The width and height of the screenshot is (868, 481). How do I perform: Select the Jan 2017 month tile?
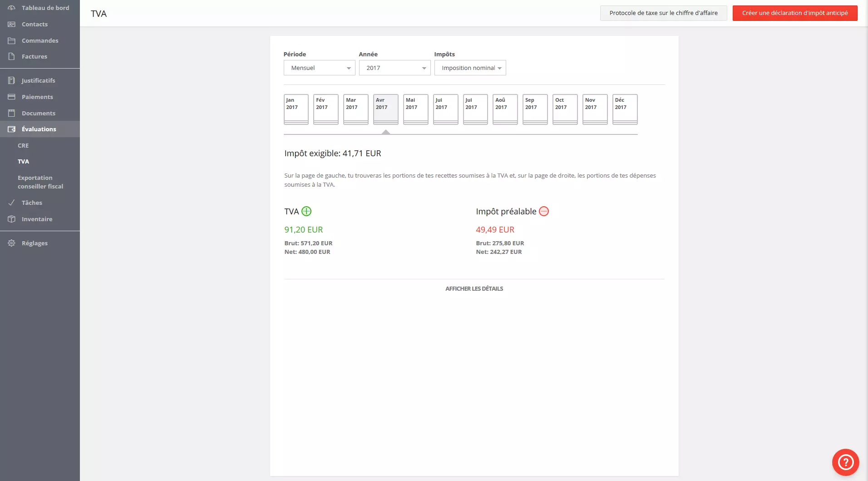coord(296,109)
